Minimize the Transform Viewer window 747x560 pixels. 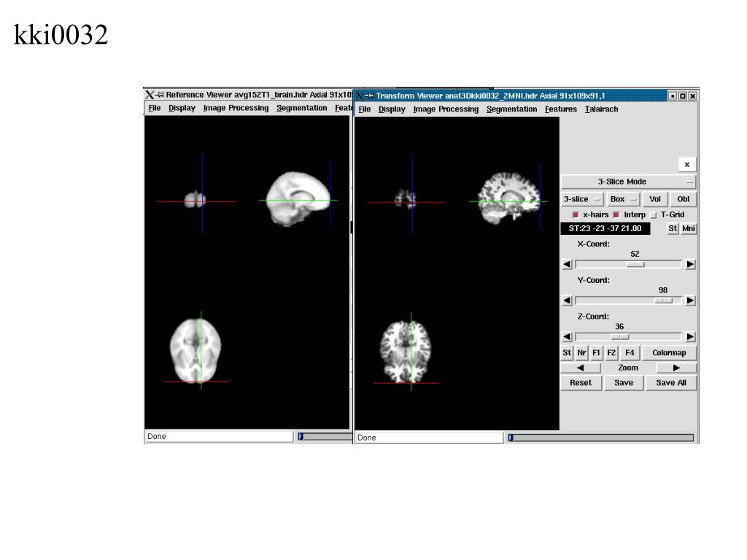(672, 96)
